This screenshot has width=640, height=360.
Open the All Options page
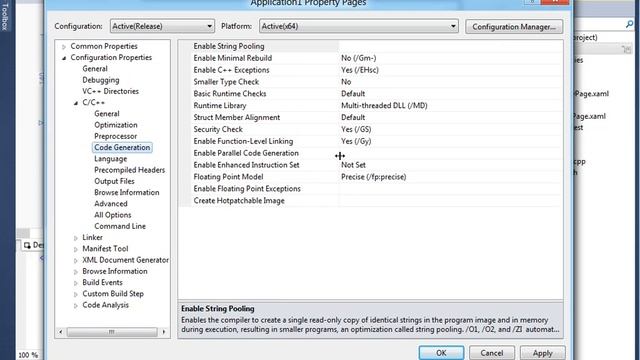(113, 215)
